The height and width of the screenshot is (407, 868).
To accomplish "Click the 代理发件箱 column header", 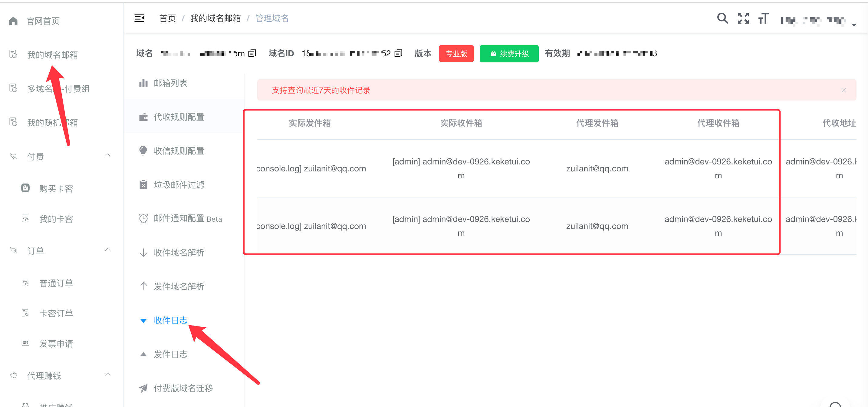I will pos(597,123).
